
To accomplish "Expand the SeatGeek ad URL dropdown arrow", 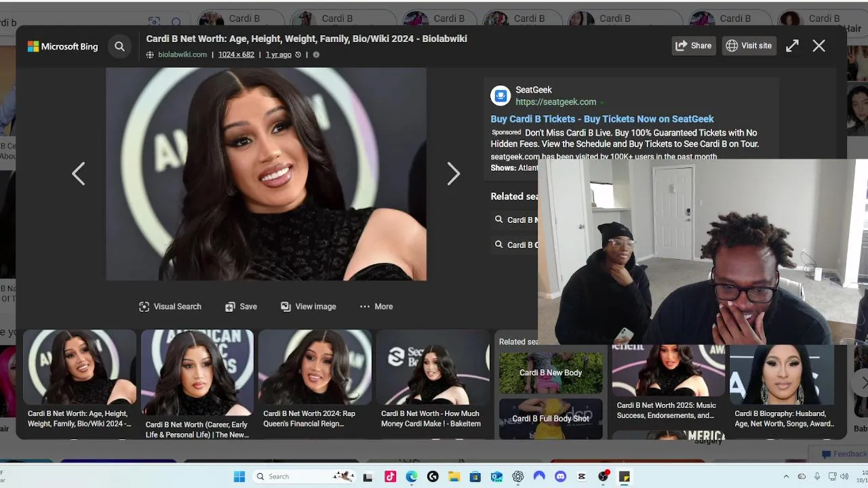I will (601, 102).
